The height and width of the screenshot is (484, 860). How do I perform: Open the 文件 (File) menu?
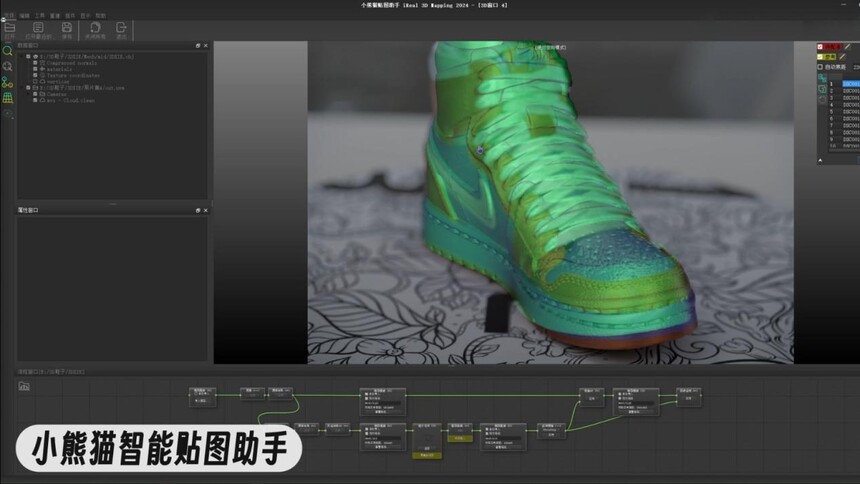click(9, 16)
